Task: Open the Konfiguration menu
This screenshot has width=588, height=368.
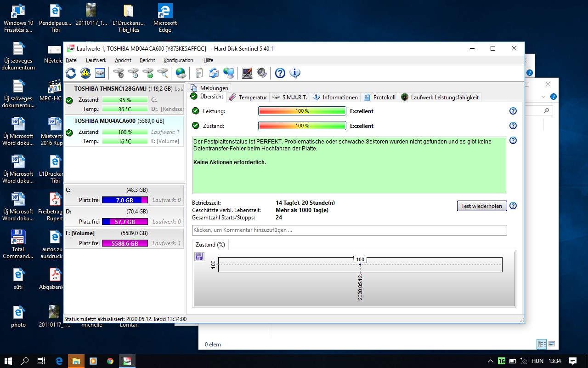Action: (x=178, y=60)
